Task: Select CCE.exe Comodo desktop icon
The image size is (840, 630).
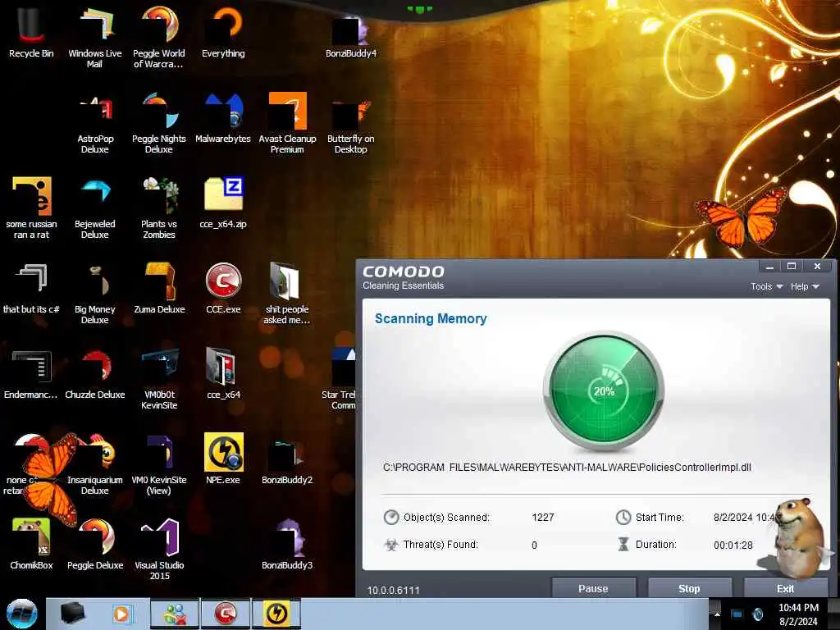Action: click(x=223, y=288)
